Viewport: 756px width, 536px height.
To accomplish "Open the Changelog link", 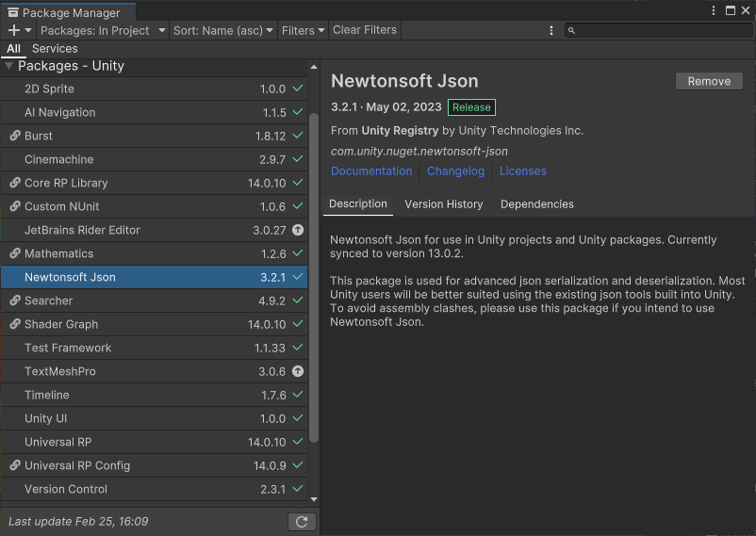I will click(455, 171).
